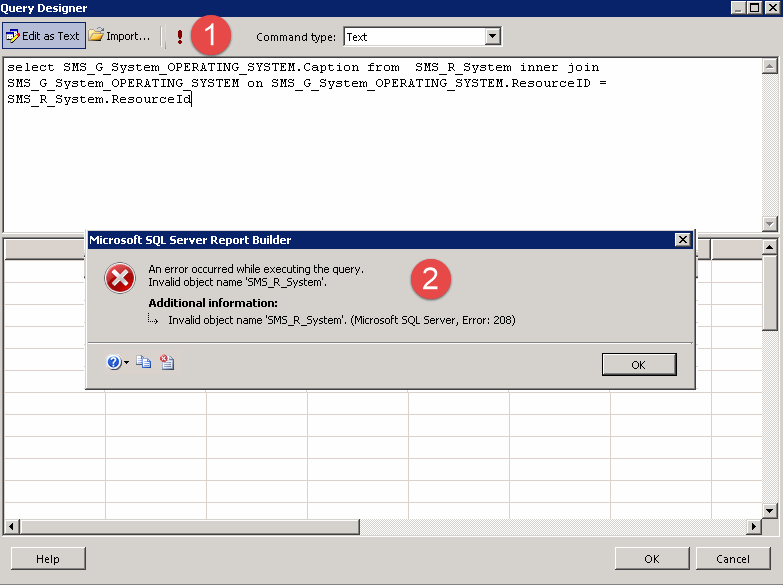783x585 pixels.
Task: Dismiss the error dialog with OK
Action: 639,364
